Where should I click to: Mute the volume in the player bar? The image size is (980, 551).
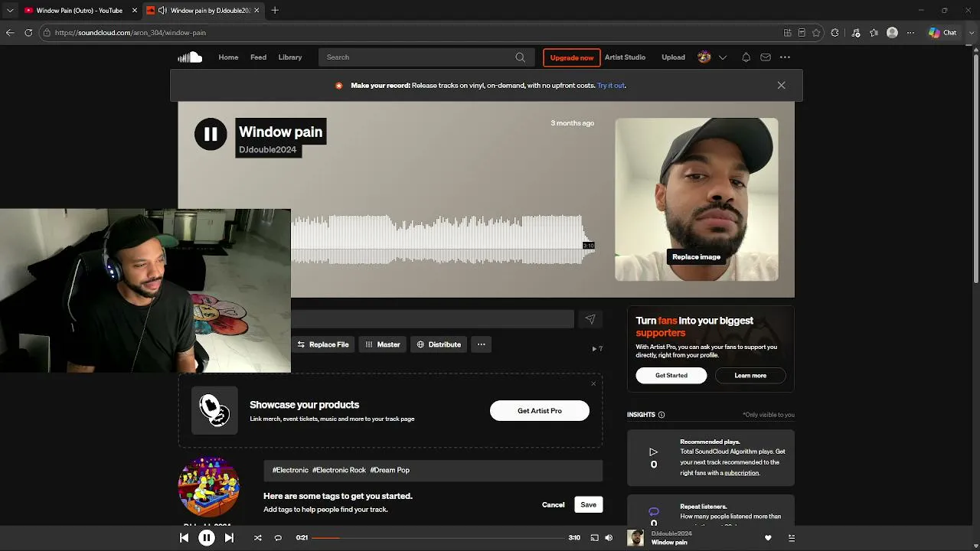(x=609, y=538)
